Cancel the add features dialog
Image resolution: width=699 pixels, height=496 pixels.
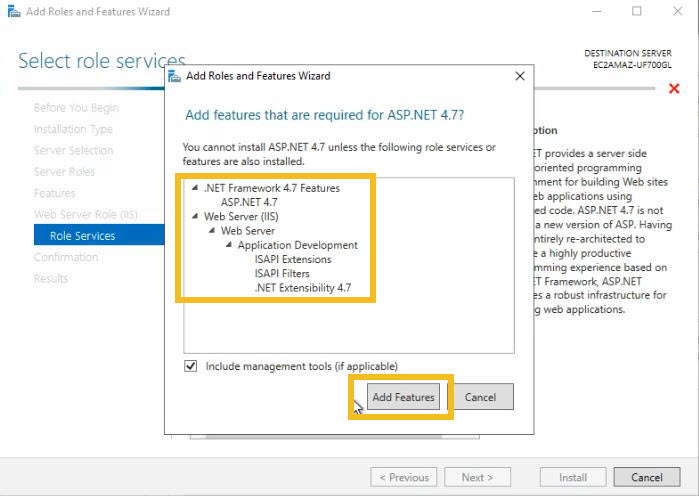pyautogui.click(x=480, y=397)
